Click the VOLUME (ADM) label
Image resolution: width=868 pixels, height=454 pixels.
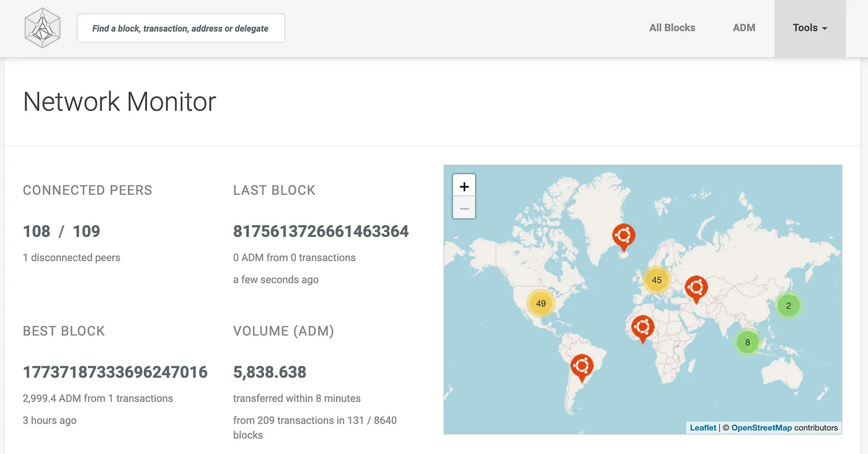pyautogui.click(x=283, y=331)
